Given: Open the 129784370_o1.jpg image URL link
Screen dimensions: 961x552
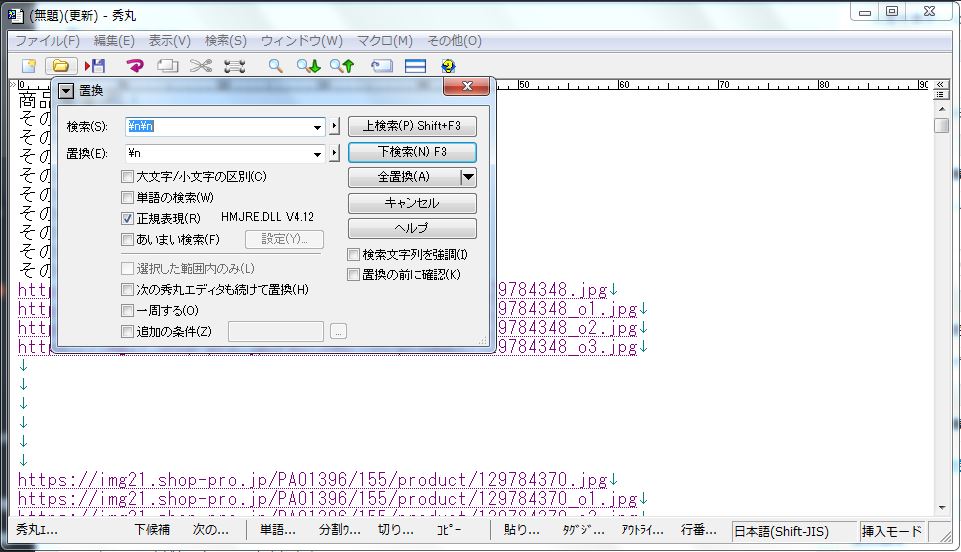Looking at the screenshot, I should tap(327, 499).
